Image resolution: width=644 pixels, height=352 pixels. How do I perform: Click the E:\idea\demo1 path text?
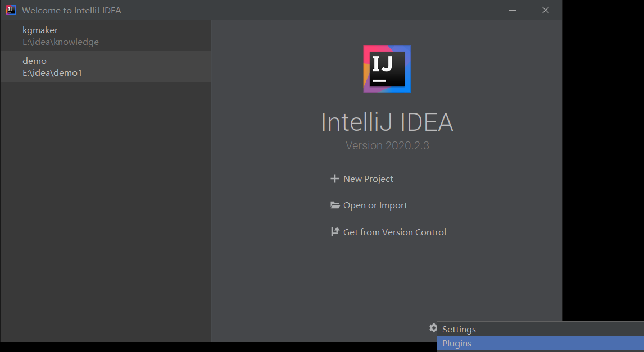[x=52, y=72]
